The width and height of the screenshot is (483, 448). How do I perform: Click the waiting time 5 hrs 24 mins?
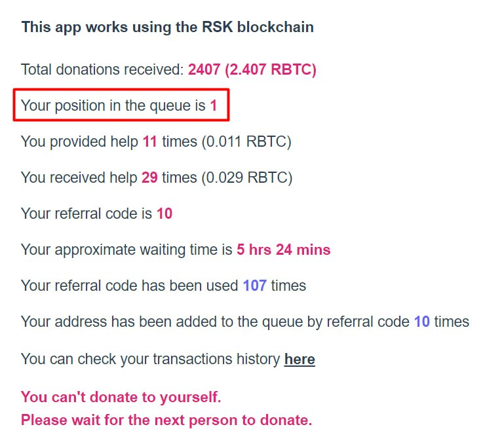click(x=283, y=250)
